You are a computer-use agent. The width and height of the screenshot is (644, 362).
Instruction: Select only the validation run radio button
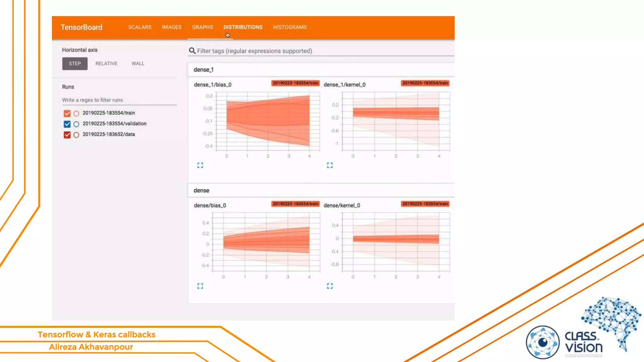tap(76, 124)
